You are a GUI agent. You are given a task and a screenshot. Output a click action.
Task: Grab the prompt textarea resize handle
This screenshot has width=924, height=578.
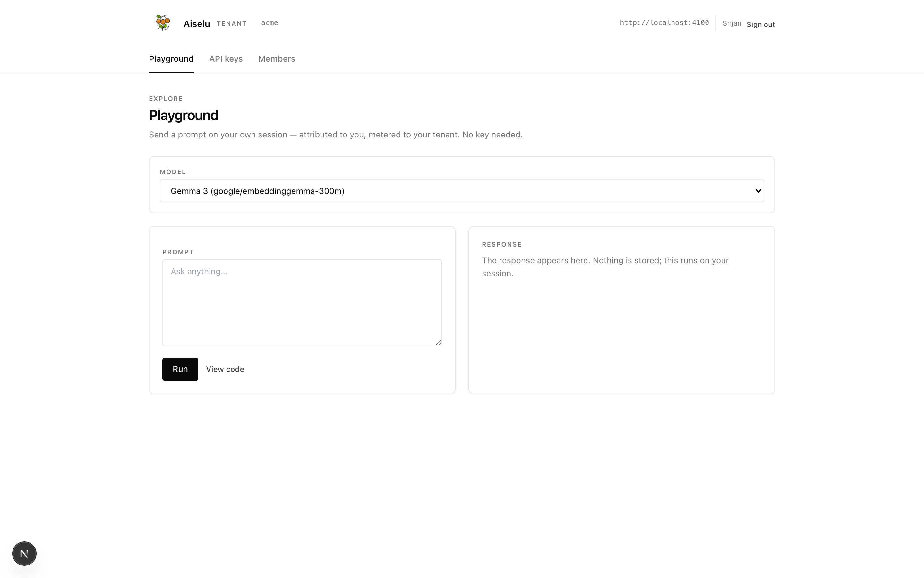pos(438,343)
